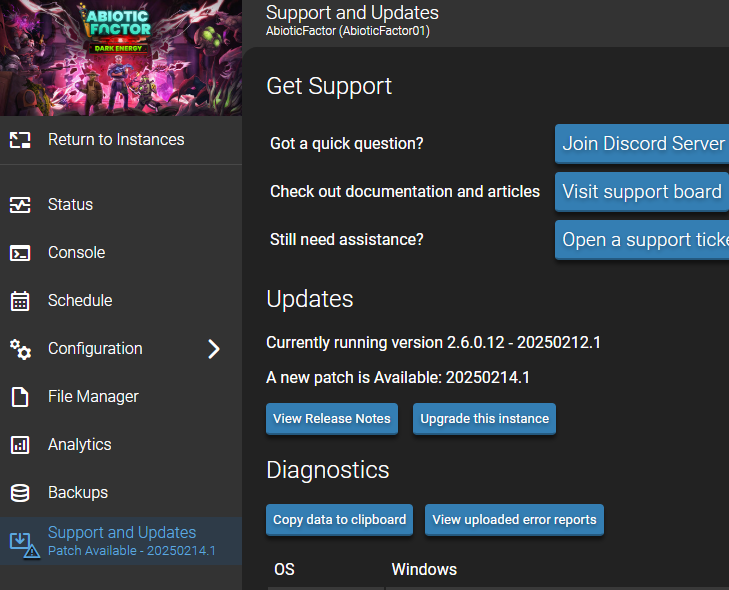Click the Support and Updates download icon
729x590 pixels.
pos(25,545)
